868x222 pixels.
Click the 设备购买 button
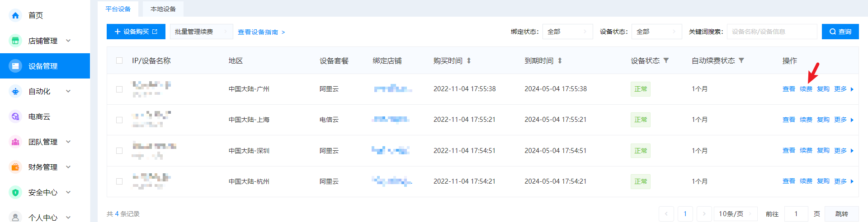tap(136, 32)
